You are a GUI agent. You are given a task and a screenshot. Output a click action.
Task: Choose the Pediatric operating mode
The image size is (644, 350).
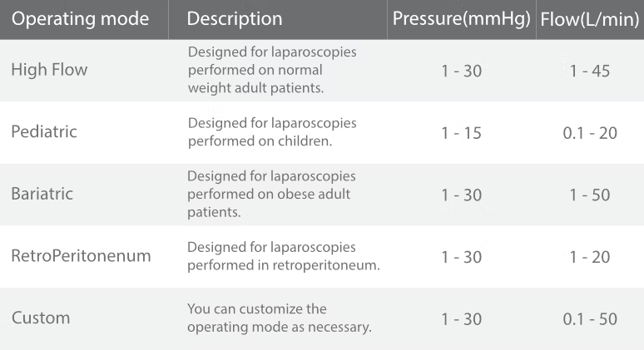point(44,131)
